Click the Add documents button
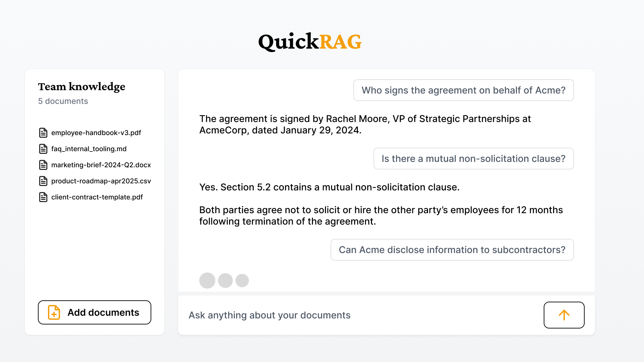 (x=95, y=312)
